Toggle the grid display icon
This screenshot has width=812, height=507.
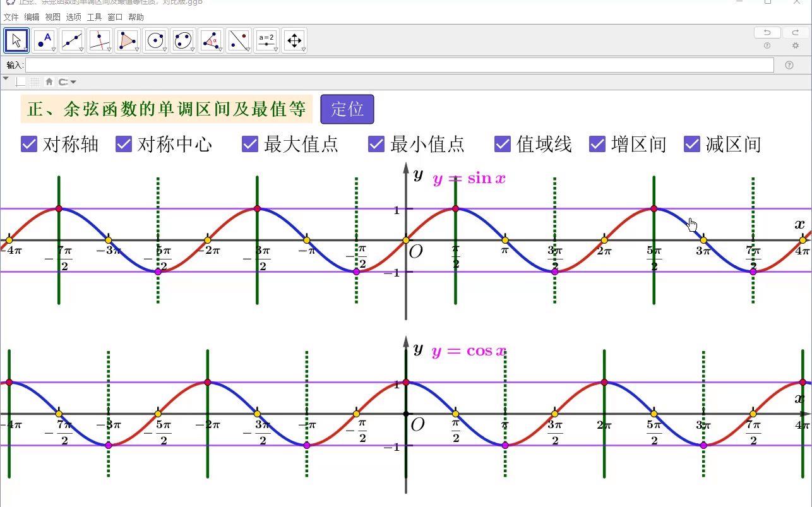(35, 81)
